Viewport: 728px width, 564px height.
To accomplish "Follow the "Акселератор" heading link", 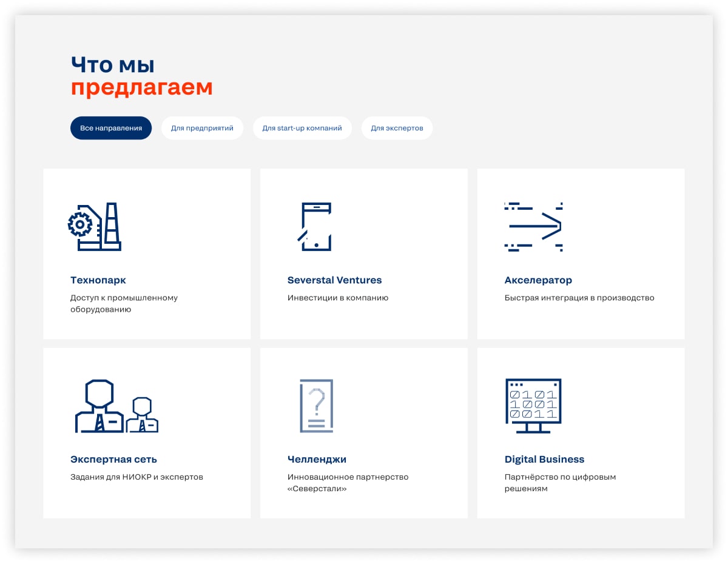I will pyautogui.click(x=538, y=280).
